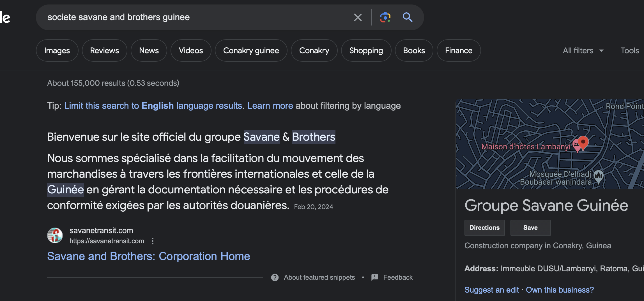644x301 pixels.
Task: Open the Tools options
Action: [x=630, y=51]
